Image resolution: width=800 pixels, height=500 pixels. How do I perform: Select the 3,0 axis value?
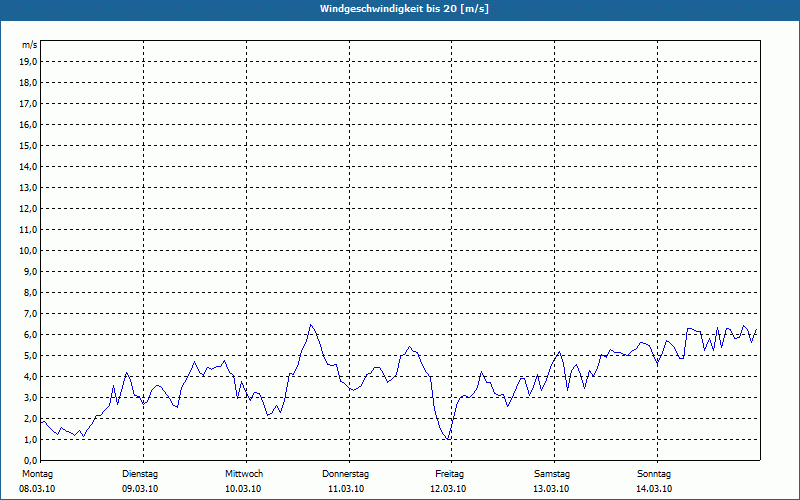(x=30, y=397)
